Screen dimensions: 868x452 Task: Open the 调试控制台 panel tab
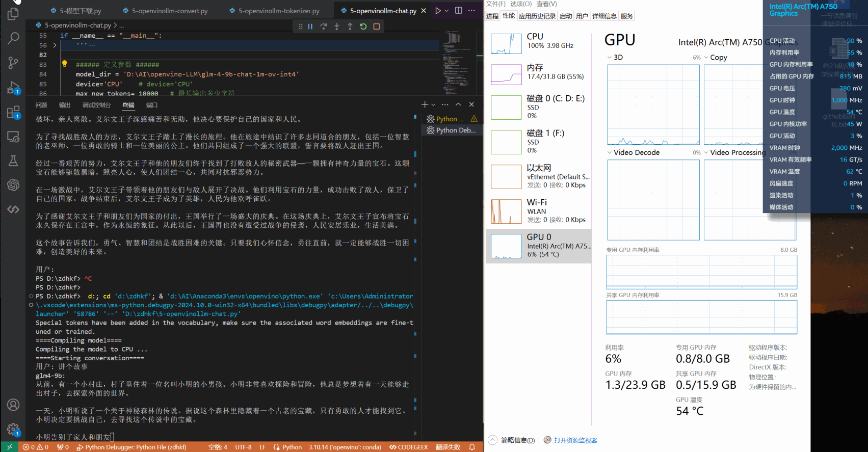coord(96,105)
